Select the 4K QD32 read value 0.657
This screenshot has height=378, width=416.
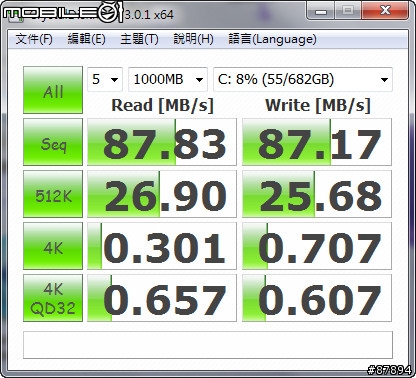click(x=162, y=298)
